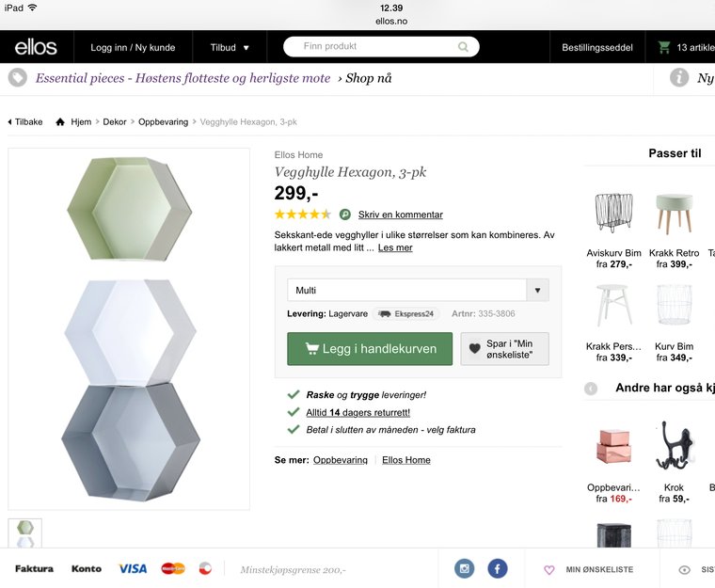Open the Facebook icon in footer
The image size is (715, 588).
(x=497, y=568)
